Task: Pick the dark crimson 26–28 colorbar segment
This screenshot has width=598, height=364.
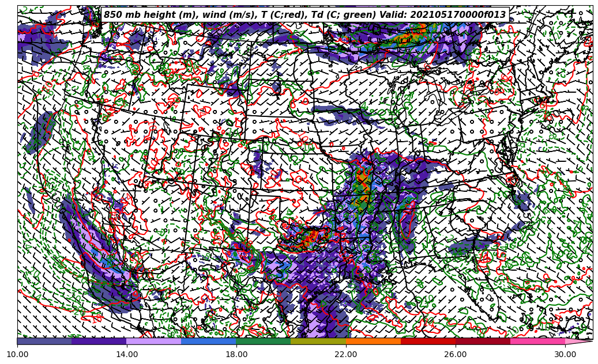Action: tap(483, 341)
